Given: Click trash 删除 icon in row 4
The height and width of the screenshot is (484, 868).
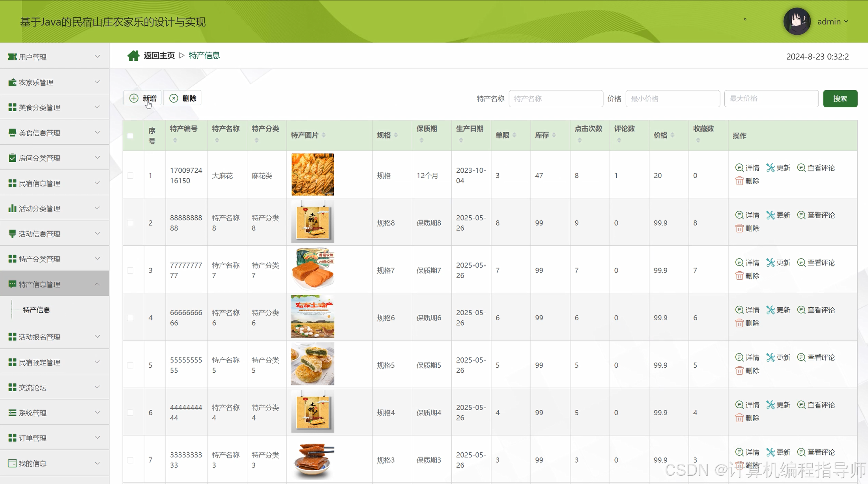Looking at the screenshot, I should tap(739, 323).
